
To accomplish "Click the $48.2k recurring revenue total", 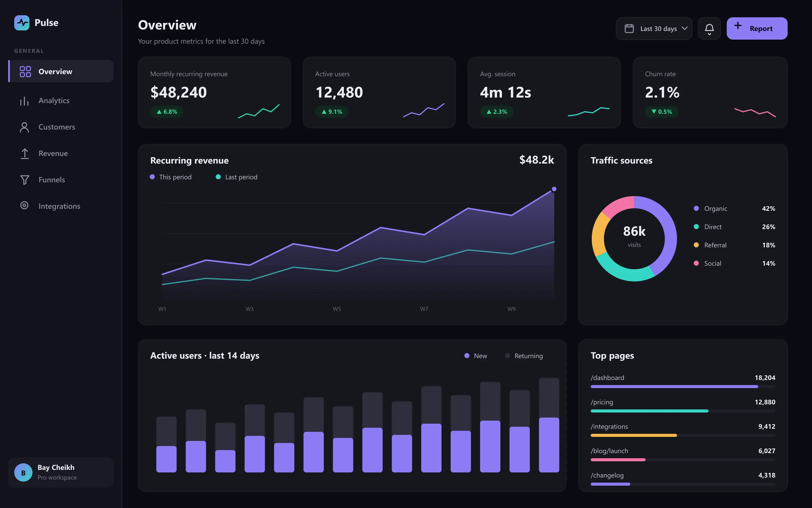I will pos(536,160).
